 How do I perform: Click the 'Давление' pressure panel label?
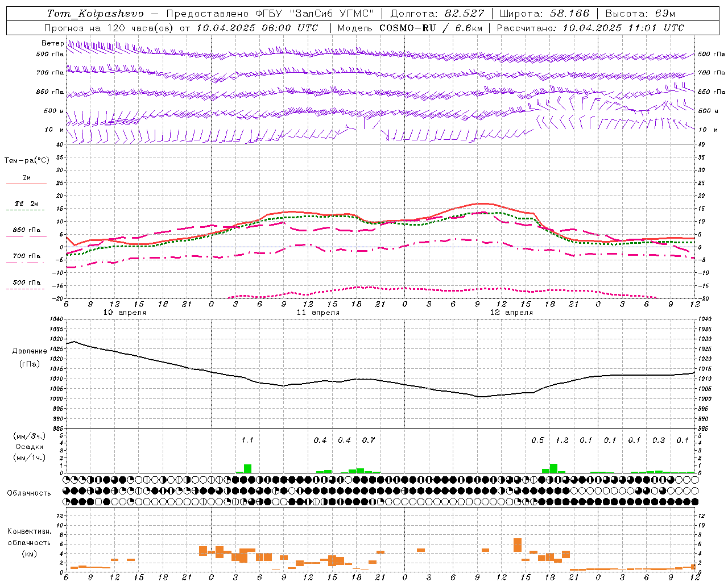pyautogui.click(x=30, y=351)
